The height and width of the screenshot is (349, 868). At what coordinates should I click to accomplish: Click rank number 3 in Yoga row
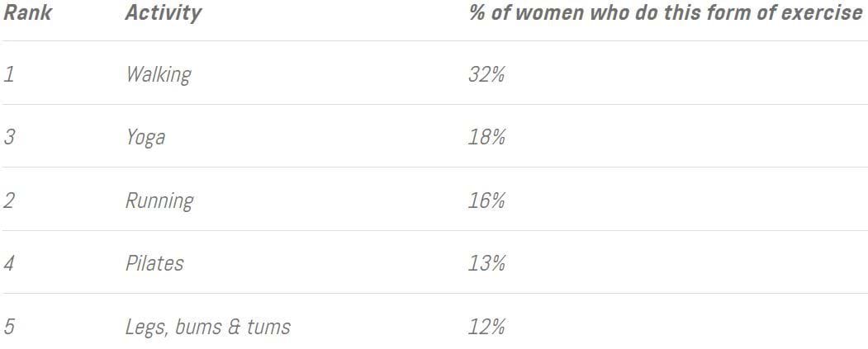click(x=9, y=137)
